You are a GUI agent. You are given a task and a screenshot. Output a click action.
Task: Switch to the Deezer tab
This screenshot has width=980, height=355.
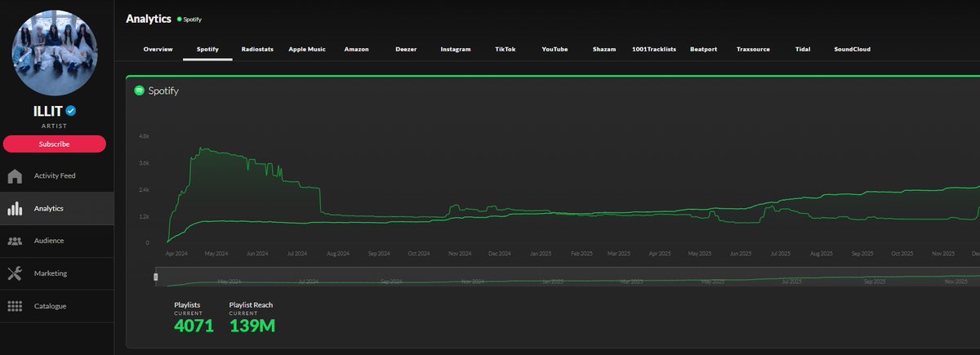(x=405, y=49)
